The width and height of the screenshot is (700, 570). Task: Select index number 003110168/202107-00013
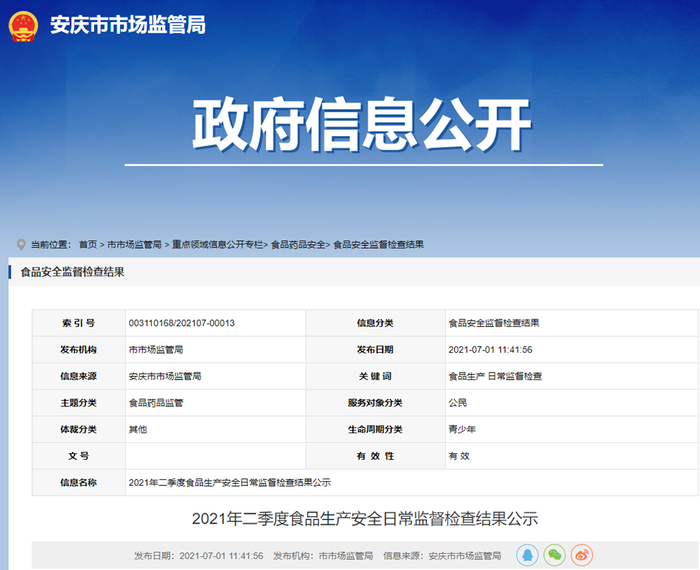pyautogui.click(x=182, y=323)
